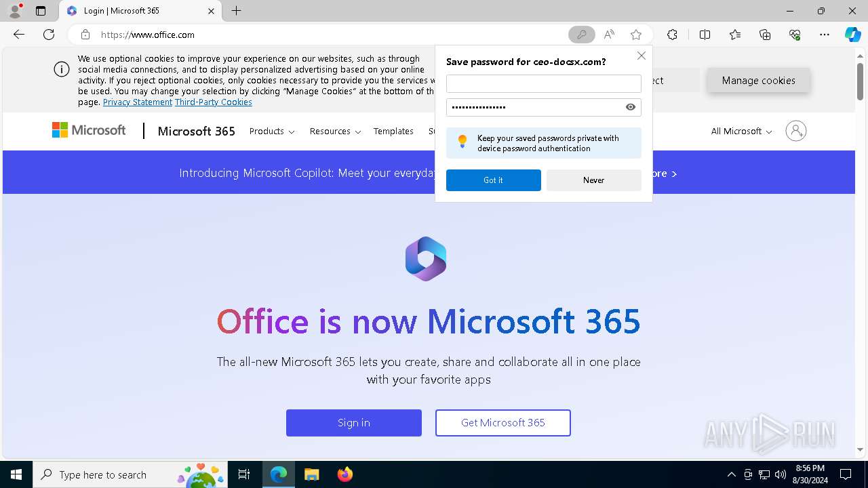Screen dimensions: 868x488
Task: Add this page to favorites with star icon
Action: (x=636, y=35)
